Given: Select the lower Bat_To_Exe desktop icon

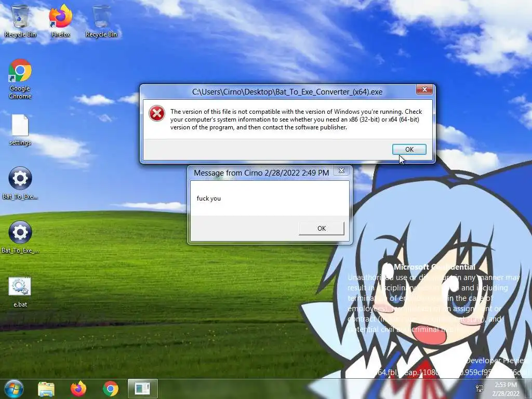Looking at the screenshot, I should point(20,237).
